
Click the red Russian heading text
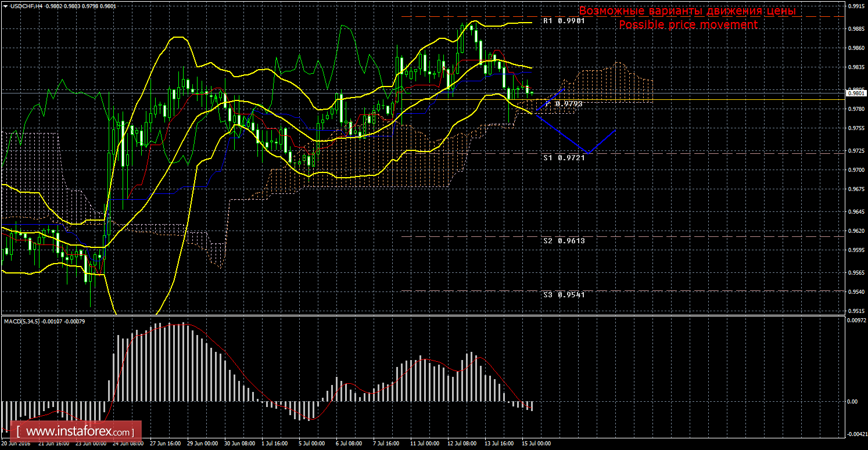coord(687,11)
